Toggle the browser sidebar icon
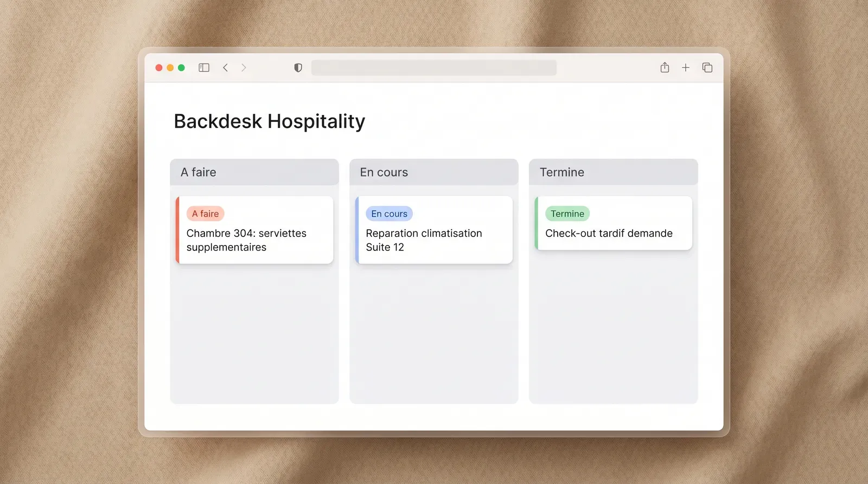Screen dimensions: 868x484 click(204, 68)
